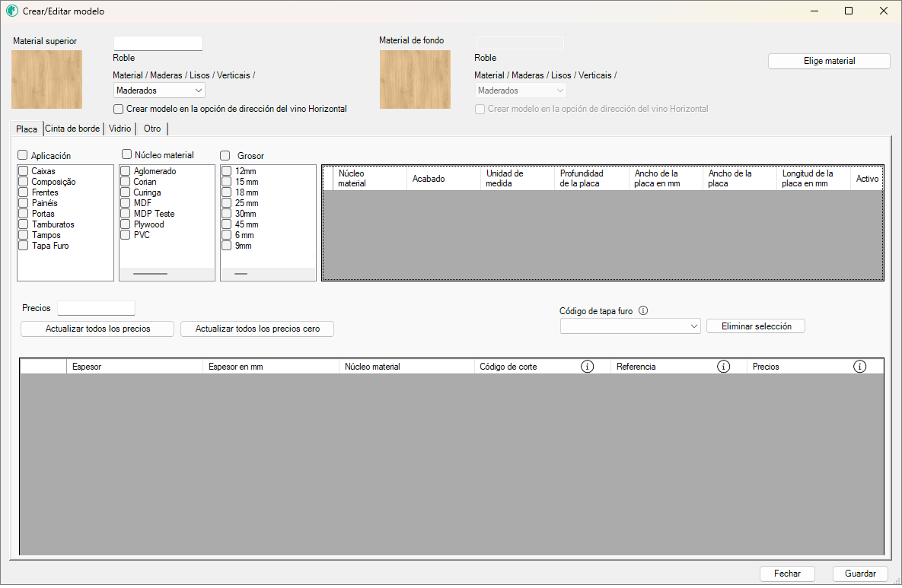Click the Material de fondo wood thumbnail
Image resolution: width=902 pixels, height=588 pixels.
point(415,79)
